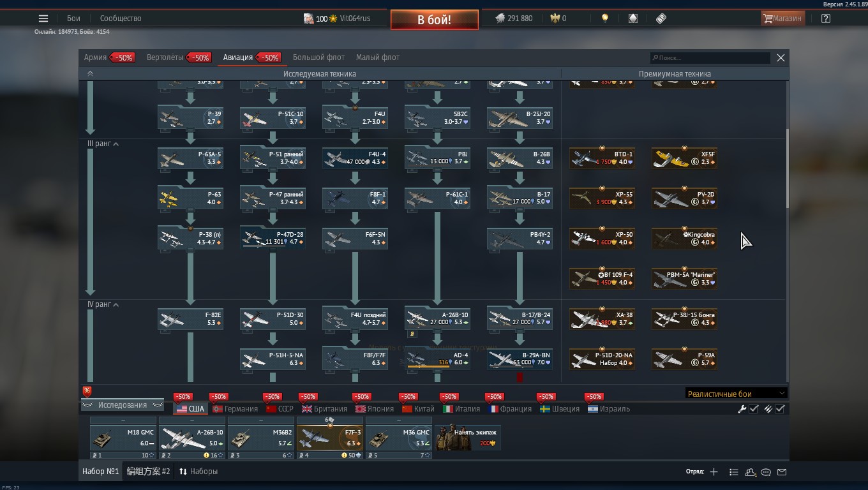868x490 pixels.
Task: Click the research tree vertical scrollbar
Action: 788,168
